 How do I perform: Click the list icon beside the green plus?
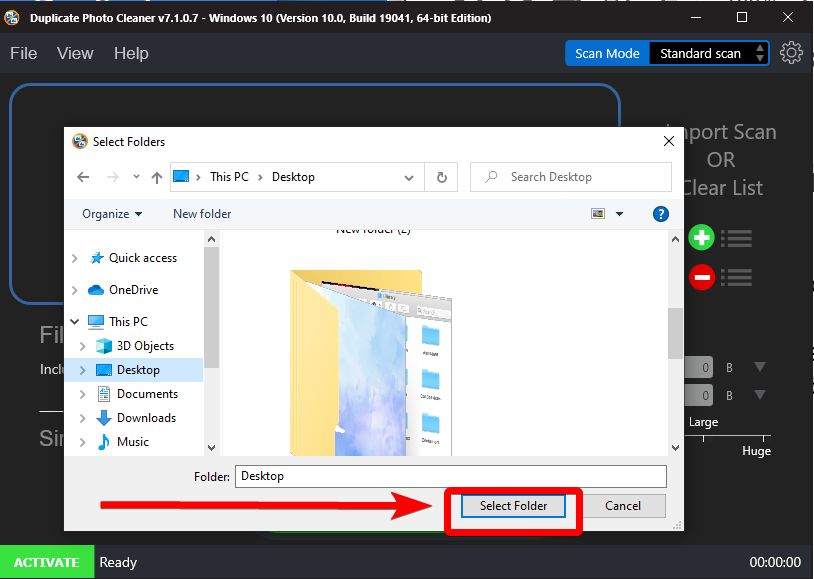pos(737,238)
